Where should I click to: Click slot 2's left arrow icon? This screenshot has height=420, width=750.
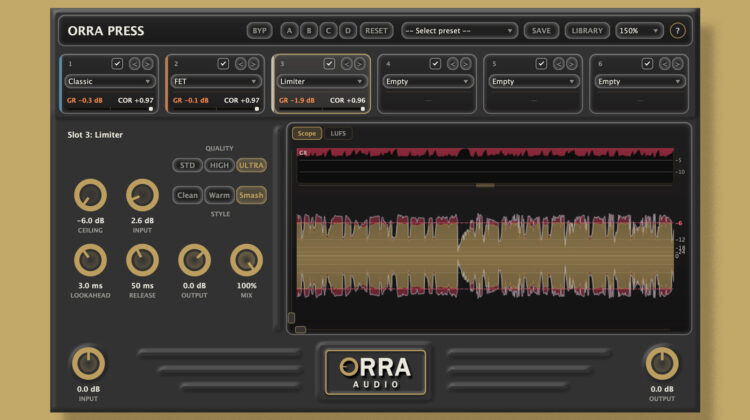tap(241, 64)
